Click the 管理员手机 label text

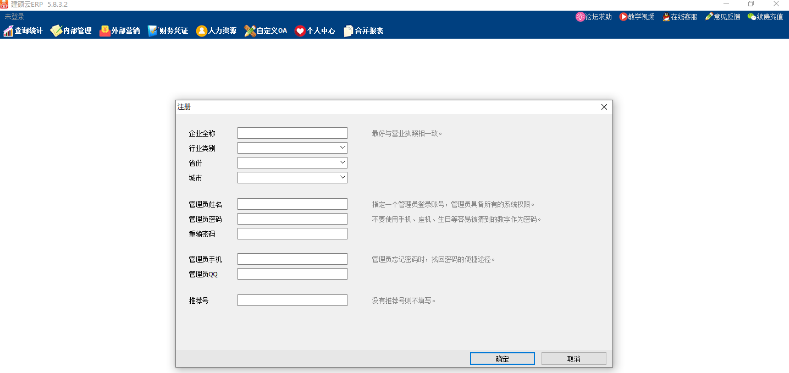click(205, 259)
